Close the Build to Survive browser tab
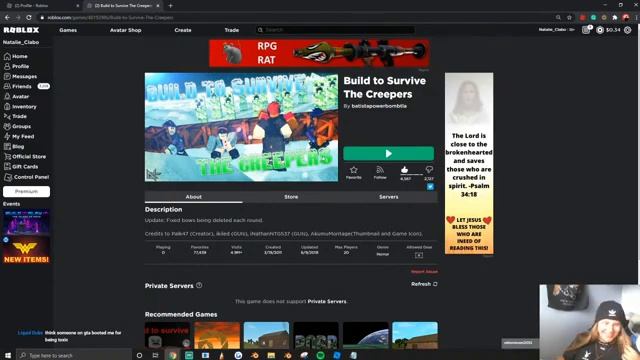 pos(158,6)
